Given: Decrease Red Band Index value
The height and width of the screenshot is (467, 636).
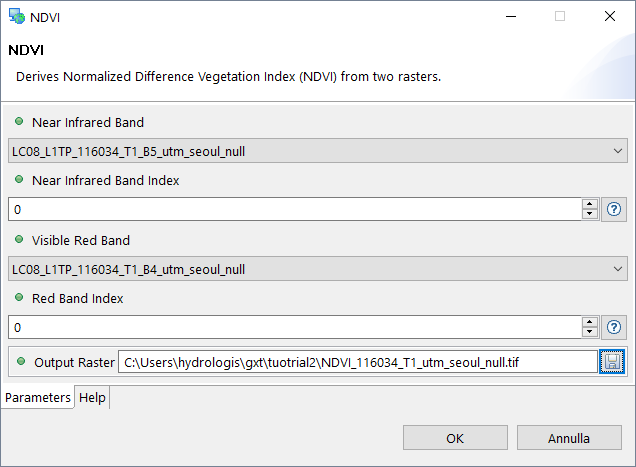Looking at the screenshot, I should (590, 332).
